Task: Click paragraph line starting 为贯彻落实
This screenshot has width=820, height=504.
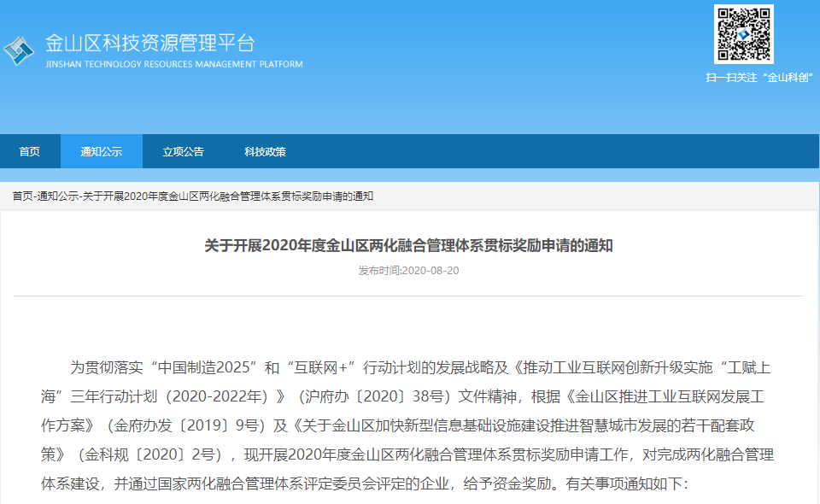Action: click(x=420, y=367)
